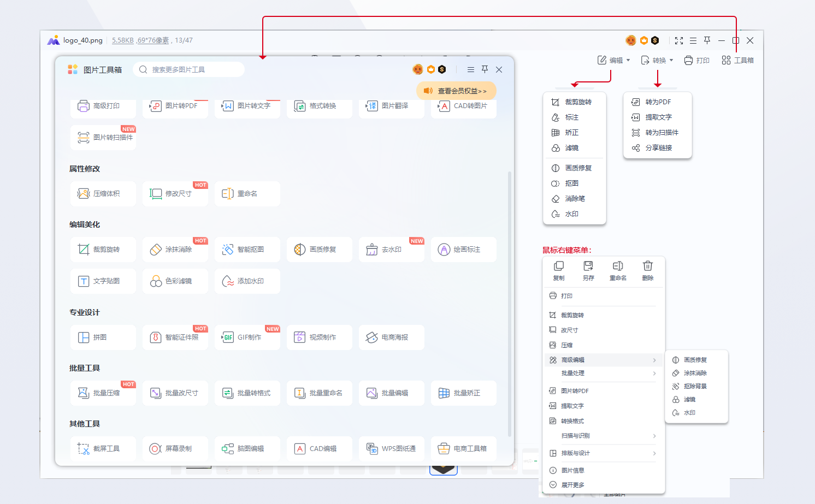Select 消除笔 from the edit menu
Image resolution: width=815 pixels, height=504 pixels.
coord(575,199)
